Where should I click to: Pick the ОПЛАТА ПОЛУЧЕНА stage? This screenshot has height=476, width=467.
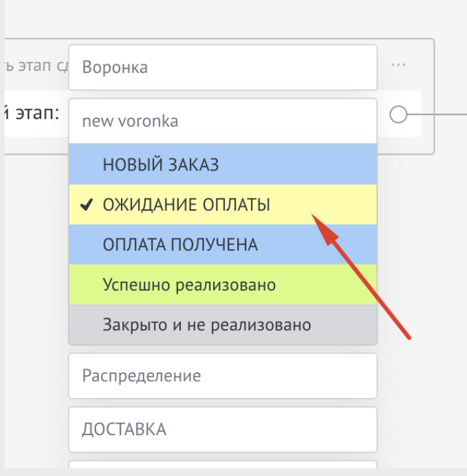(222, 245)
